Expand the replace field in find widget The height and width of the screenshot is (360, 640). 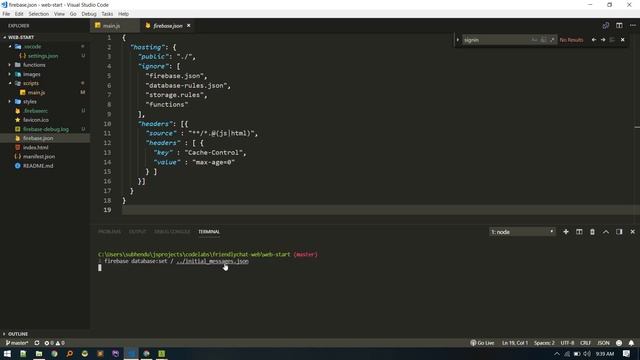coord(458,40)
